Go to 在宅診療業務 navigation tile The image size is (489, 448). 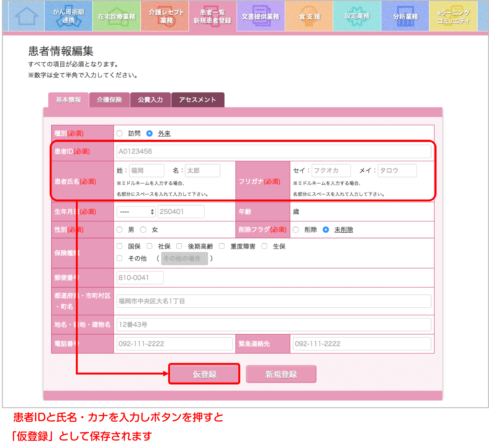(117, 16)
